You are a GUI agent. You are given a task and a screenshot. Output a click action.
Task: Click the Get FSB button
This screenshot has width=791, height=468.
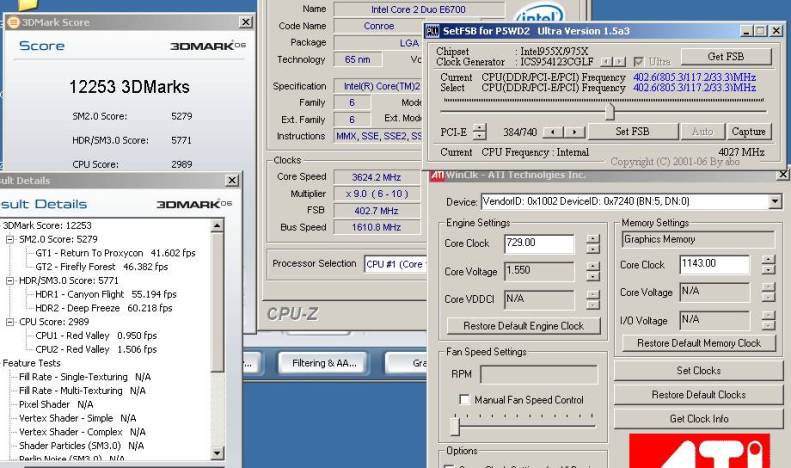tap(726, 56)
